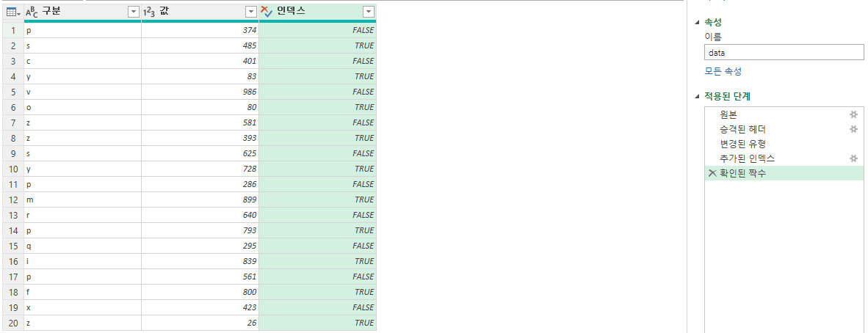Screen dimensions: 868x333
Task: Click the cell with value 625
Action: coord(200,153)
